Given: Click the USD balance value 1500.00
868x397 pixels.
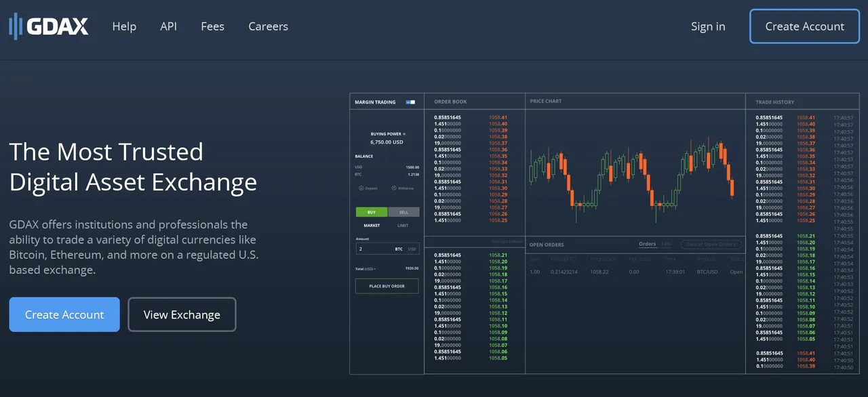Looking at the screenshot, I should pos(412,167).
